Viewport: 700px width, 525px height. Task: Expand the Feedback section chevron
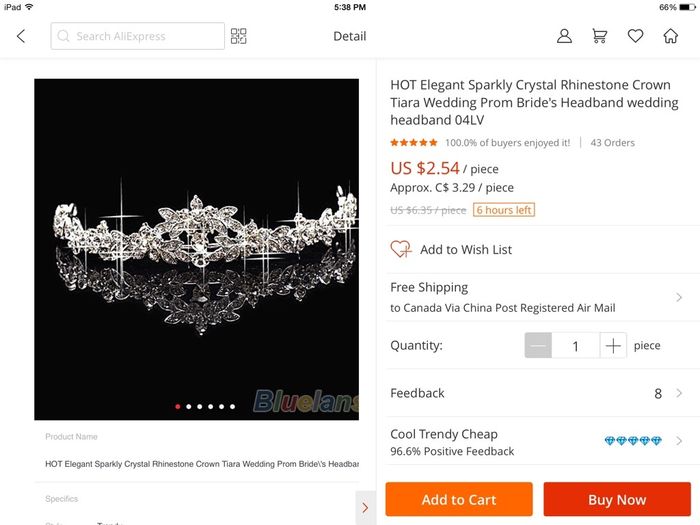click(x=680, y=394)
